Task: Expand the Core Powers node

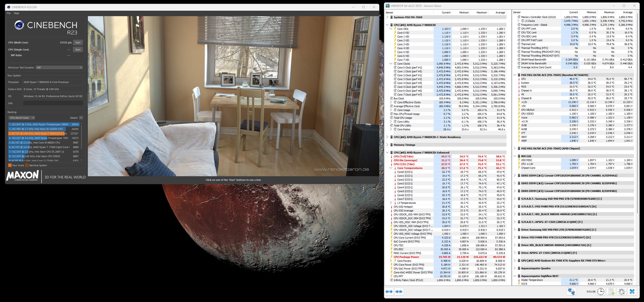Action: tap(391, 261)
